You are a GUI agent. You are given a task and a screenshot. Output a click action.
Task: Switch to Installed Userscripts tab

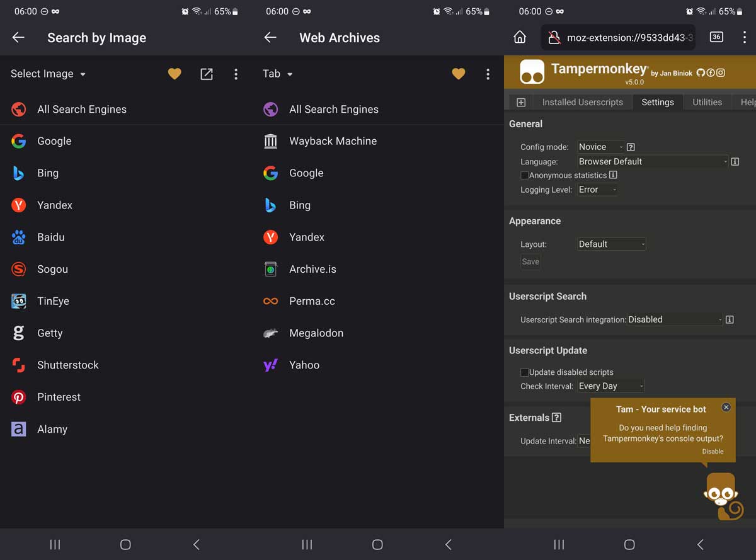click(583, 102)
